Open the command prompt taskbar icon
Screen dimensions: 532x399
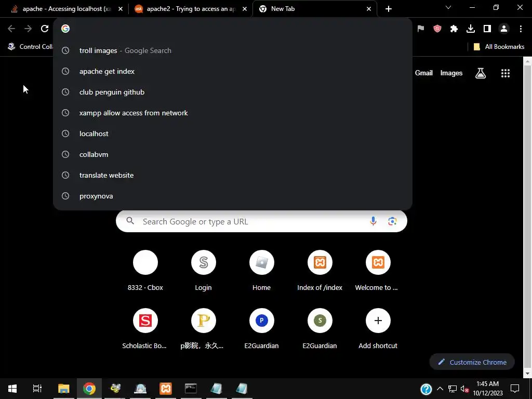pos(191,389)
